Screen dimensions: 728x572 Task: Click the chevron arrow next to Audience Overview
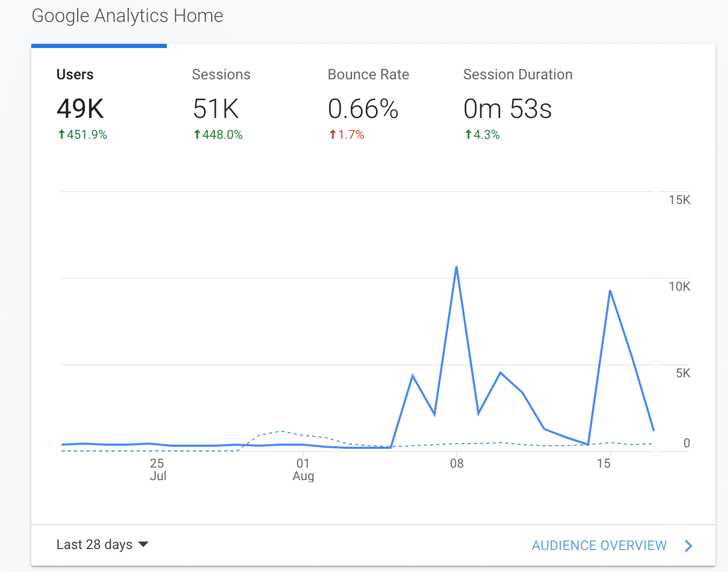pos(688,546)
